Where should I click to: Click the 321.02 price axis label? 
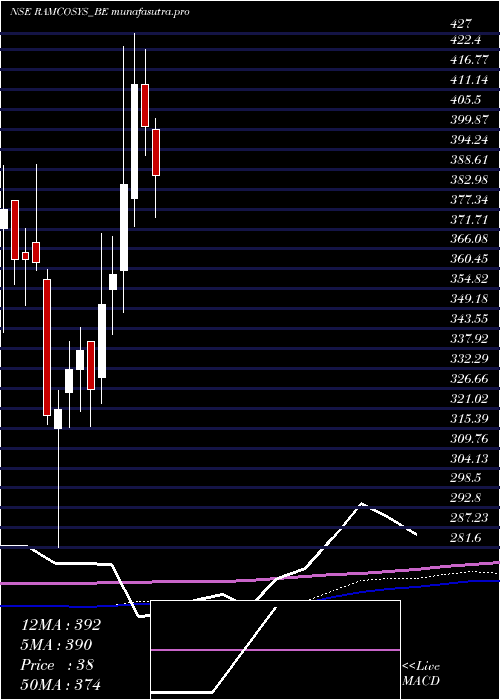pyautogui.click(x=468, y=399)
